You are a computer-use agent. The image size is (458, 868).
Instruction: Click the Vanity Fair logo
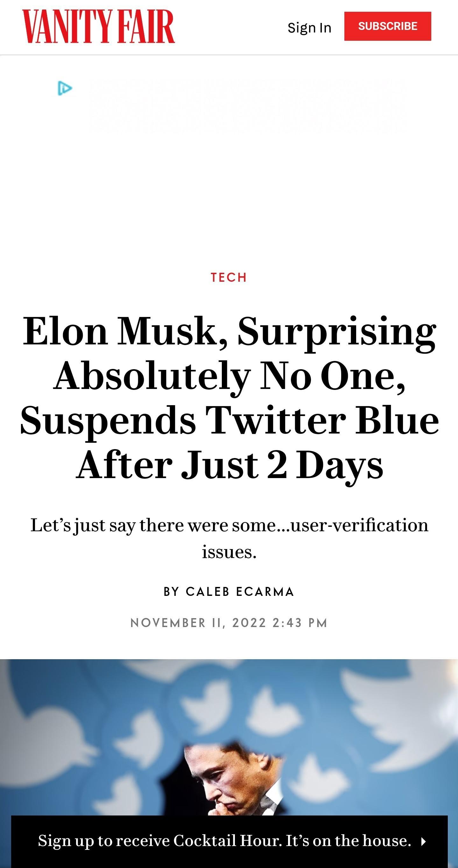pyautogui.click(x=98, y=27)
